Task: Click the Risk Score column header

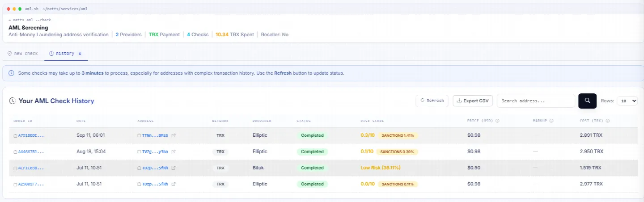Action: click(x=372, y=121)
